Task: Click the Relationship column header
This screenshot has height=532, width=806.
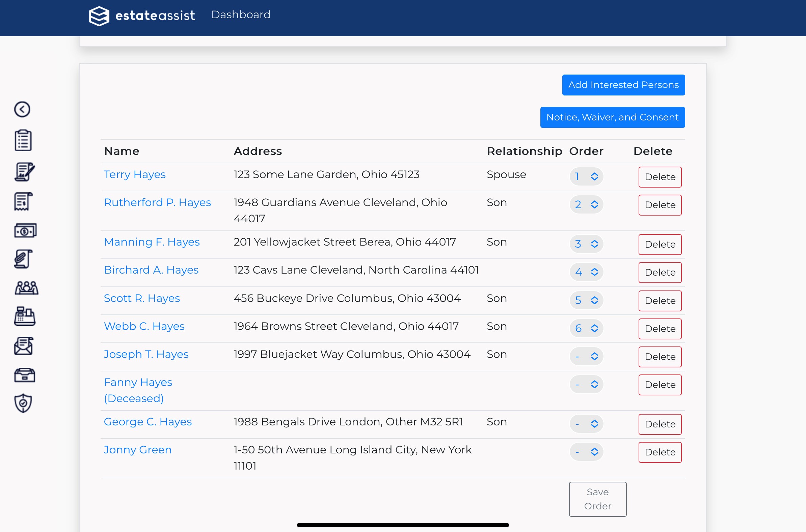Action: point(524,151)
